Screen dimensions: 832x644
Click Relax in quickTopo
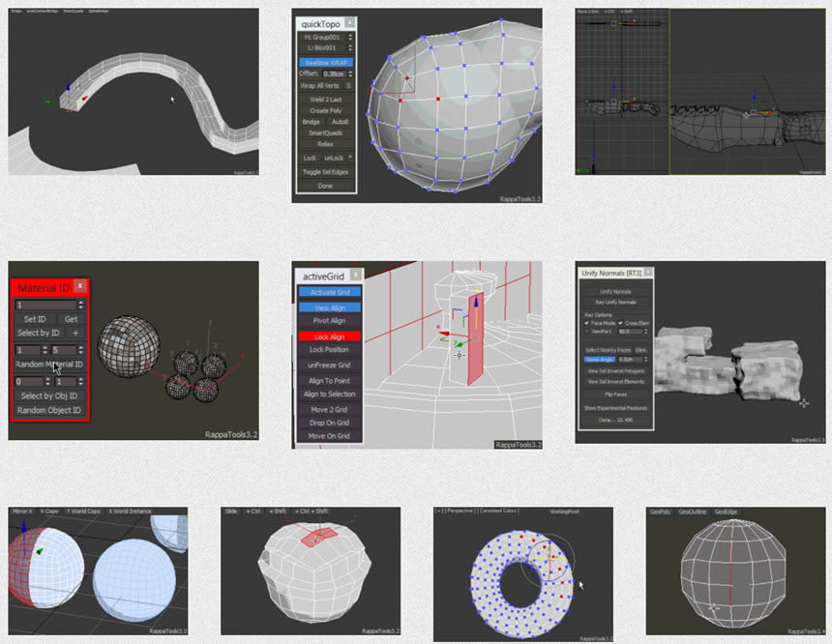[326, 144]
